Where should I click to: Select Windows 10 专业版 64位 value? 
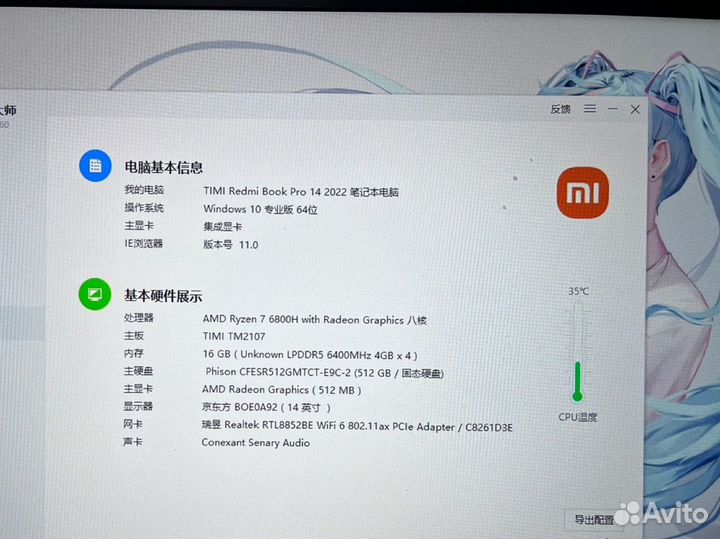pos(260,209)
